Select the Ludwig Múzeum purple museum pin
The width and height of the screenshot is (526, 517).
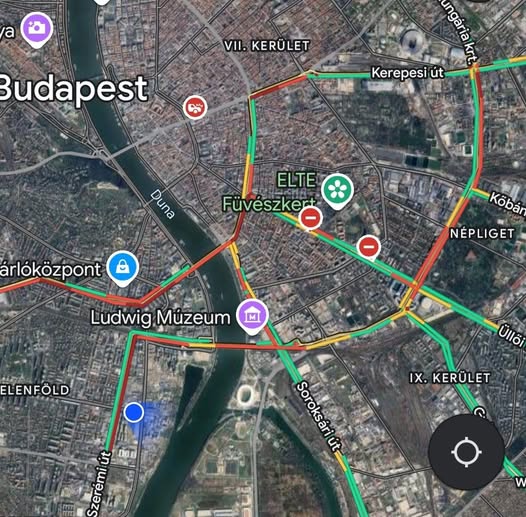point(252,317)
